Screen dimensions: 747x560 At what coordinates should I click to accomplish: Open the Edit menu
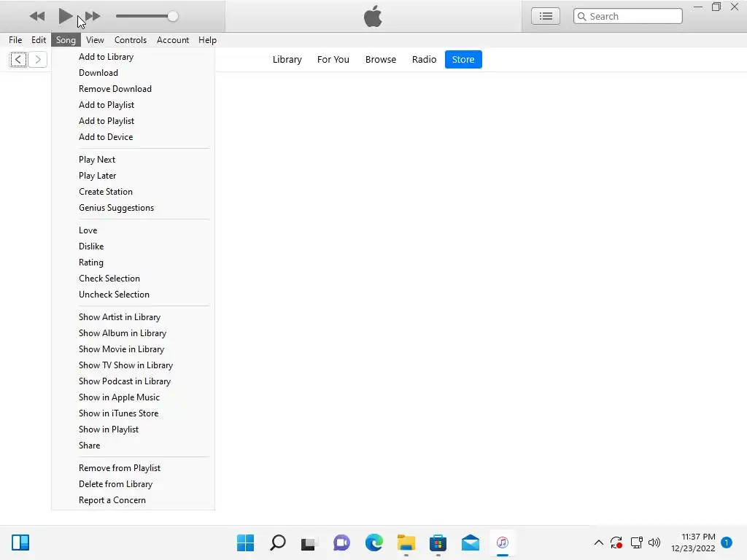coord(39,40)
